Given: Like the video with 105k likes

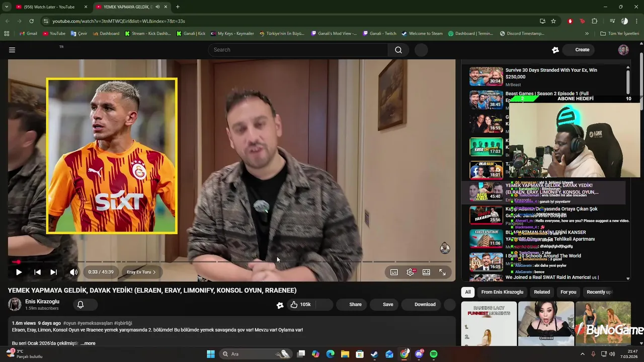Looking at the screenshot, I should [x=300, y=304].
